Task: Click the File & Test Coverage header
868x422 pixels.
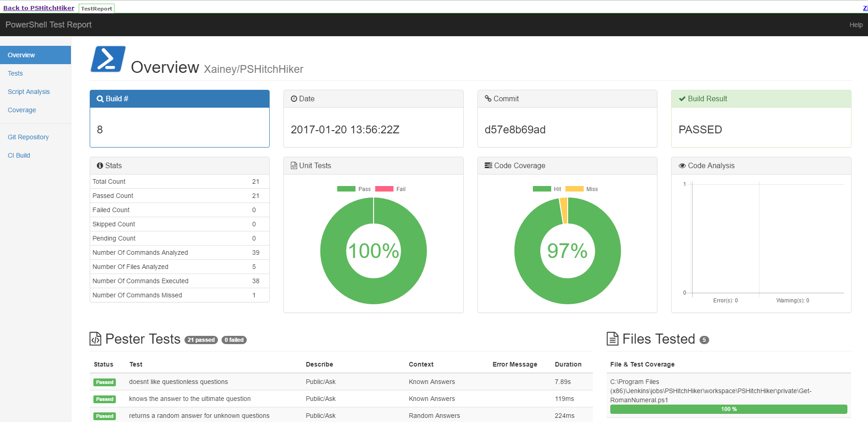Action: click(642, 364)
